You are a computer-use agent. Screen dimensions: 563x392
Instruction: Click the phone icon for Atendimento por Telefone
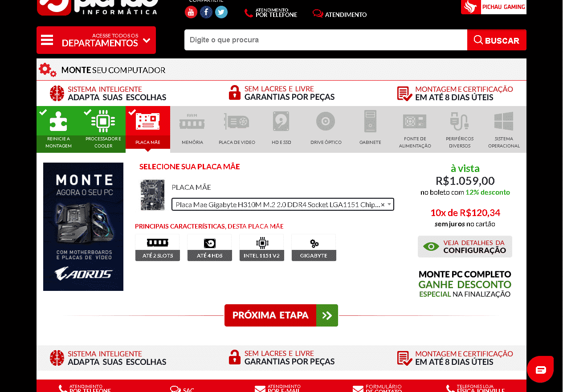pyautogui.click(x=249, y=13)
